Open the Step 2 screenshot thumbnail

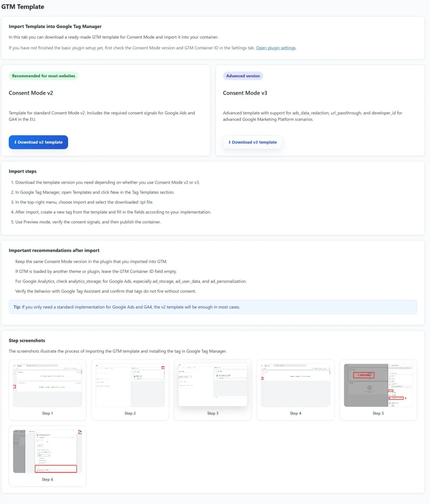pos(130,385)
